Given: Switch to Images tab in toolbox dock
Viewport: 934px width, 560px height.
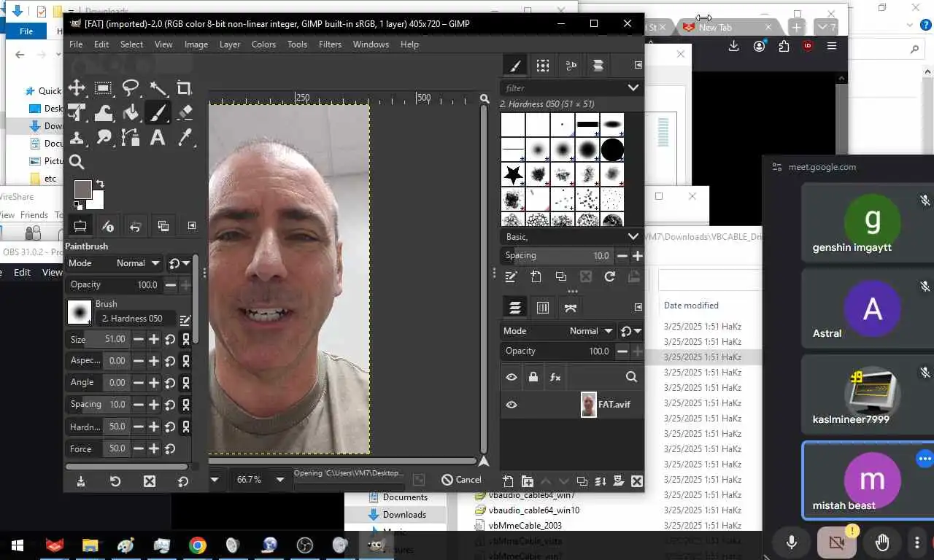Looking at the screenshot, I should click(x=163, y=226).
